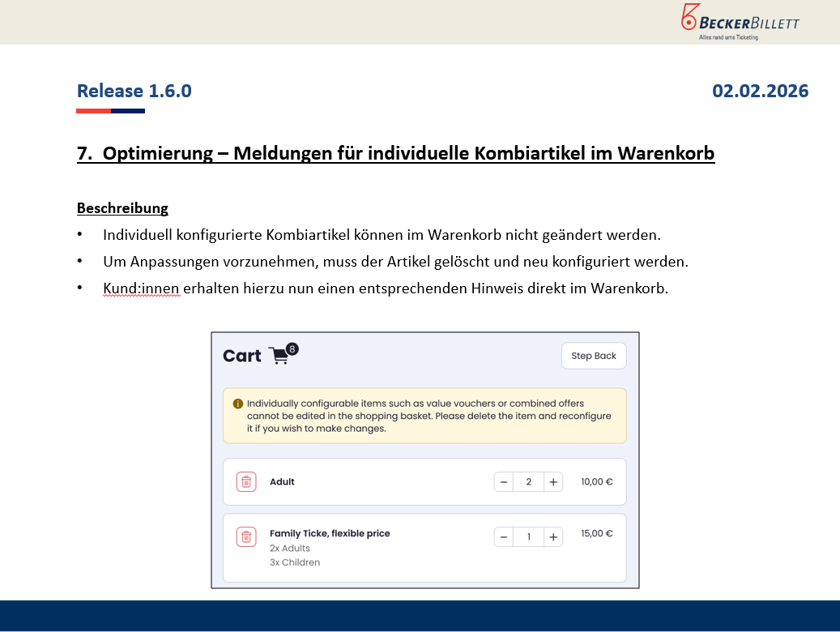Click the Adult quantity field showing 2
The width and height of the screenshot is (840, 632).
[529, 482]
